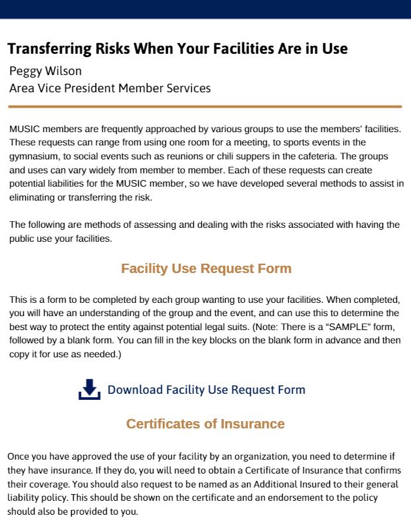Open the Download Facility Use Request Form link

[206, 389]
